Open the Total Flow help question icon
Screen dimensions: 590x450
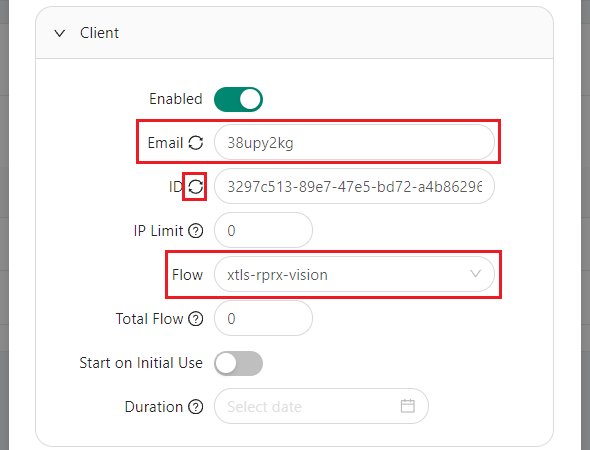click(196, 319)
